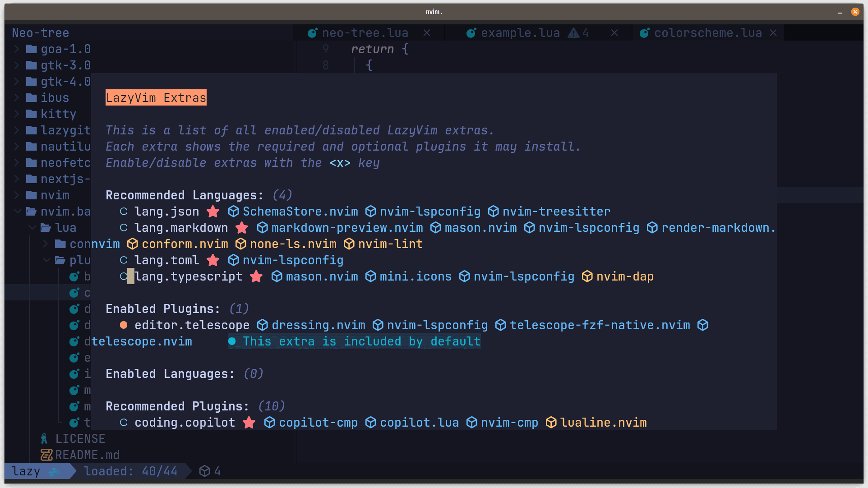Click the package icon before SchemaStore.nvim
Image resolution: width=868 pixels, height=488 pixels.
click(x=233, y=212)
